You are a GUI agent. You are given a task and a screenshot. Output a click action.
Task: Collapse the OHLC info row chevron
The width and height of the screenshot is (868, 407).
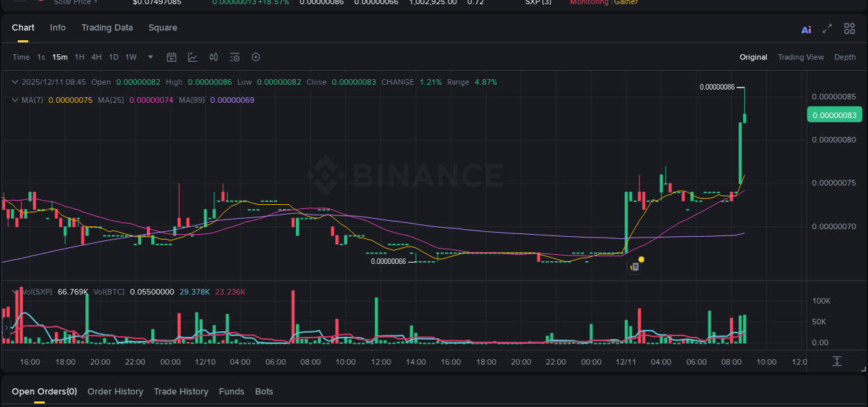point(15,81)
